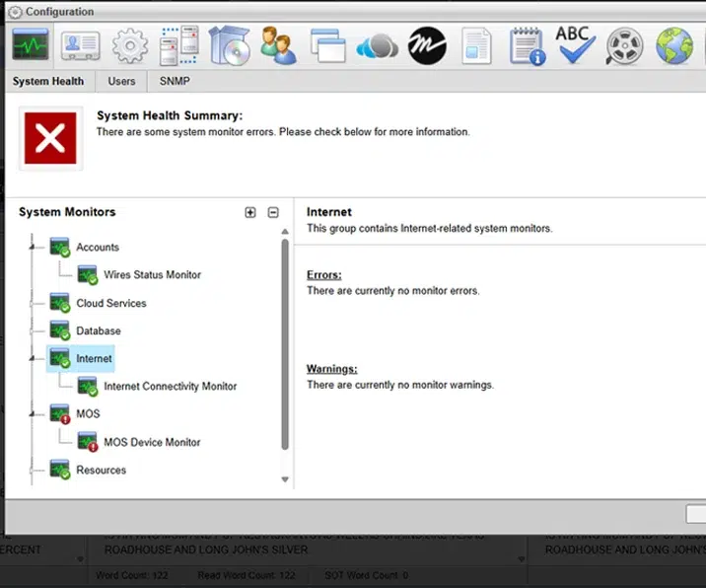The image size is (706, 588).
Task: Open the globe toolbar icon
Action: click(x=674, y=45)
